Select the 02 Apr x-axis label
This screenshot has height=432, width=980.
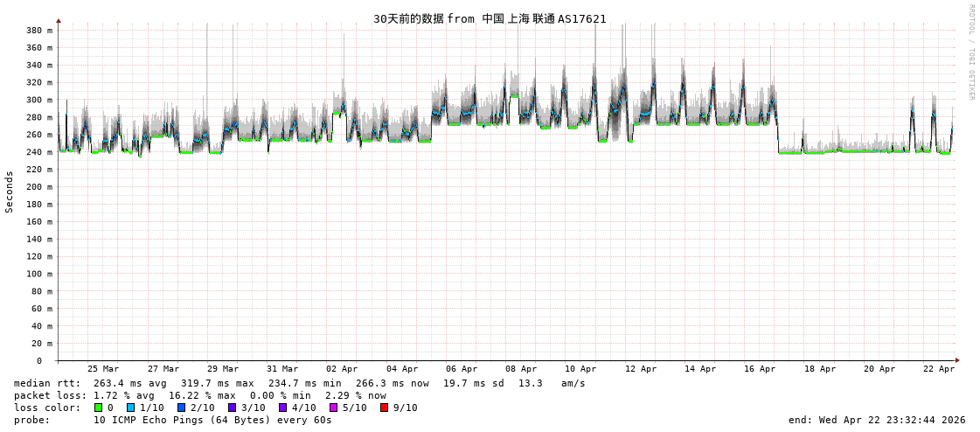point(342,369)
